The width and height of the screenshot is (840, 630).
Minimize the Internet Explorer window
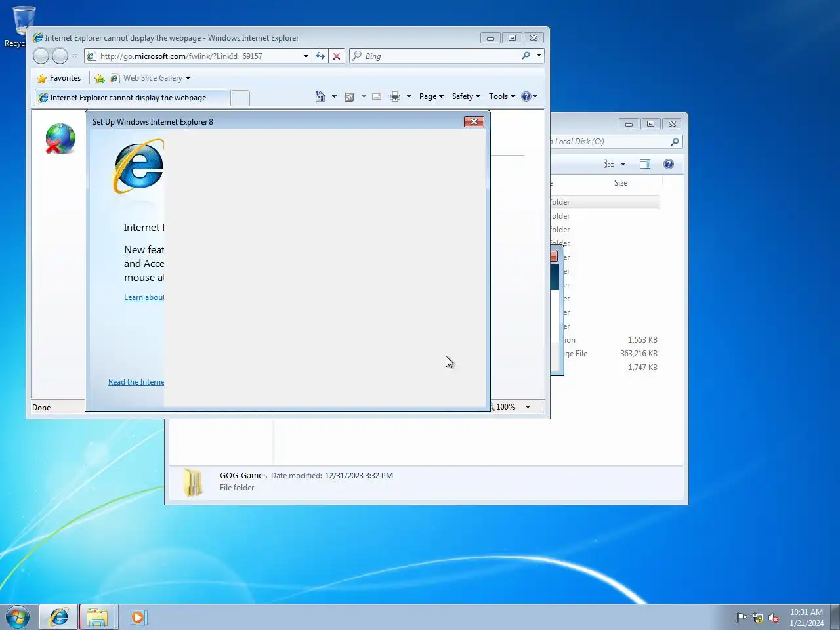490,38
